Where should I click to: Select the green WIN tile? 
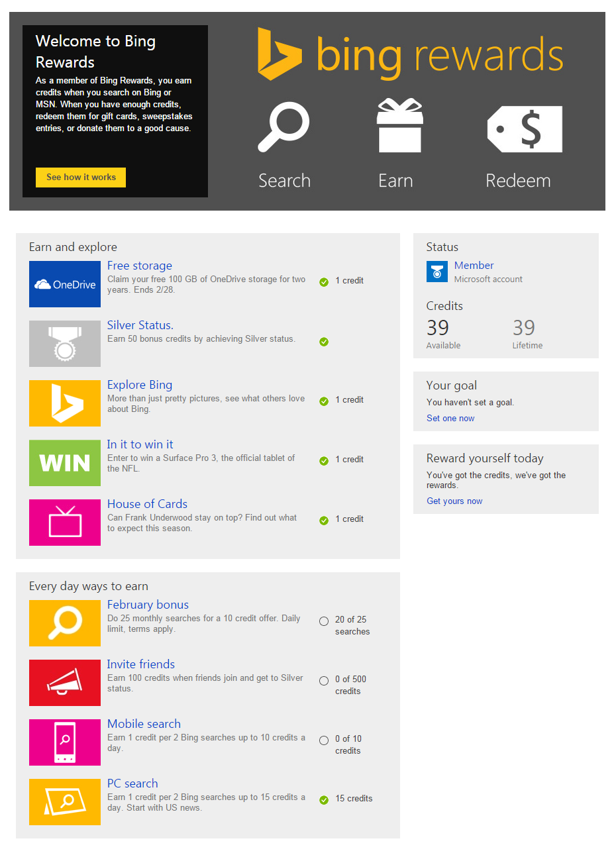pos(65,463)
